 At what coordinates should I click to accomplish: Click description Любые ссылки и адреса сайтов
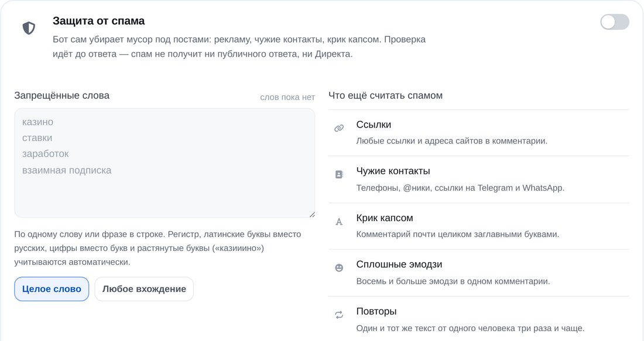click(452, 141)
